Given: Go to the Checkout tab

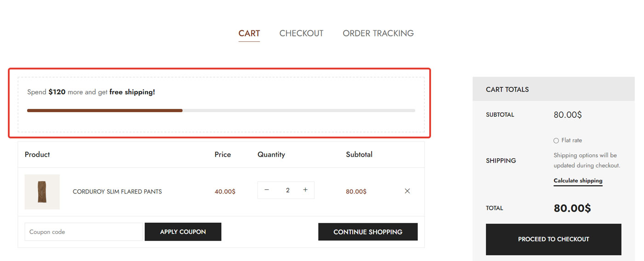Looking at the screenshot, I should pos(301,33).
